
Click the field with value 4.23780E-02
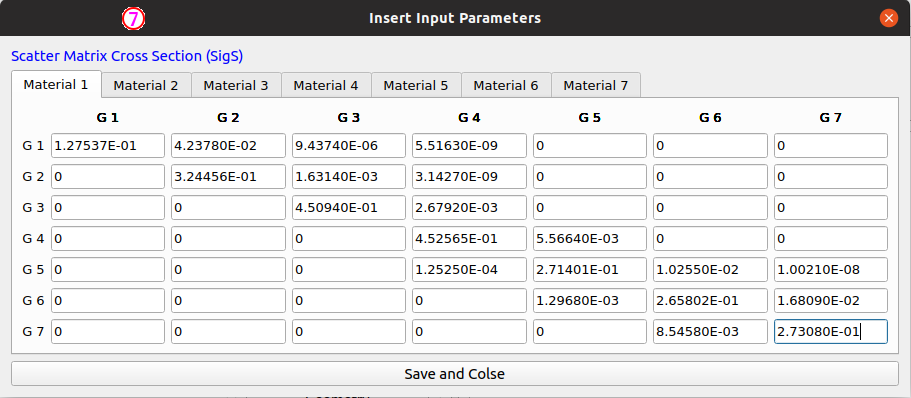click(x=228, y=145)
